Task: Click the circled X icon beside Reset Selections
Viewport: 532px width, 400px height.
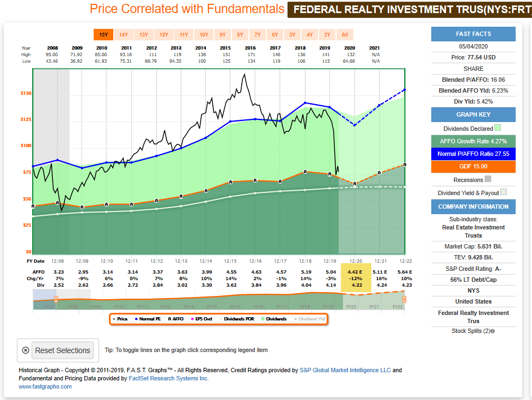Action: (x=26, y=350)
